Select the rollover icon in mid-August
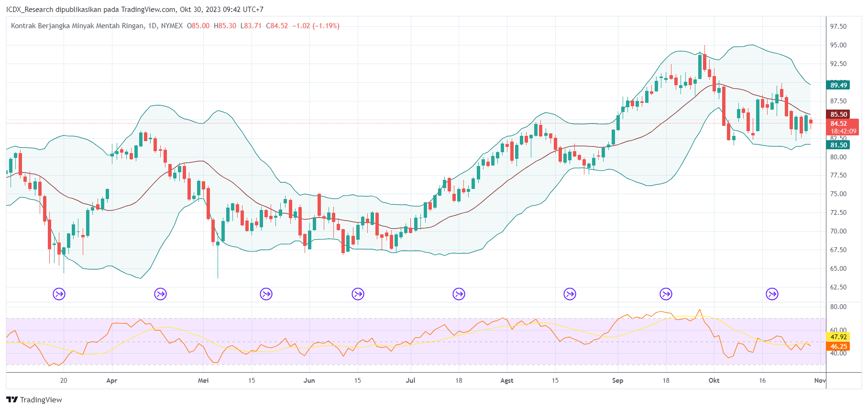This screenshot has width=868, height=410. coord(570,294)
